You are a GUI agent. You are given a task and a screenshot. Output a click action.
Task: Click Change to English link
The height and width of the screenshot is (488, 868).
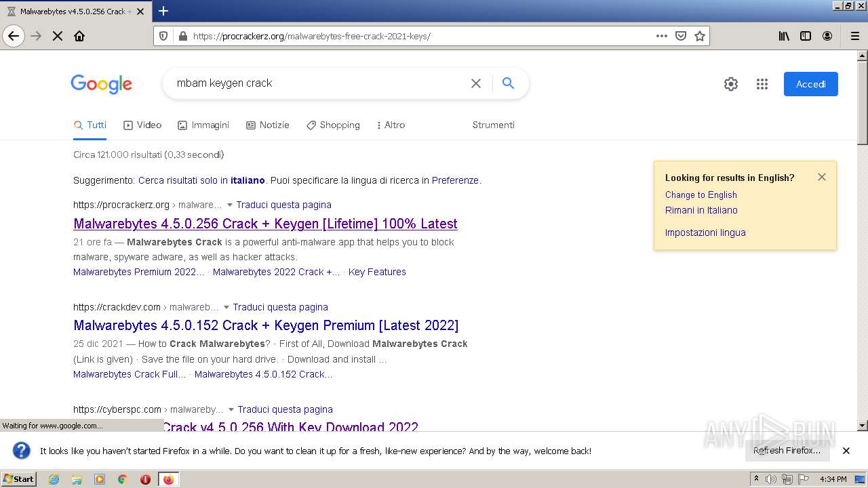(x=701, y=195)
